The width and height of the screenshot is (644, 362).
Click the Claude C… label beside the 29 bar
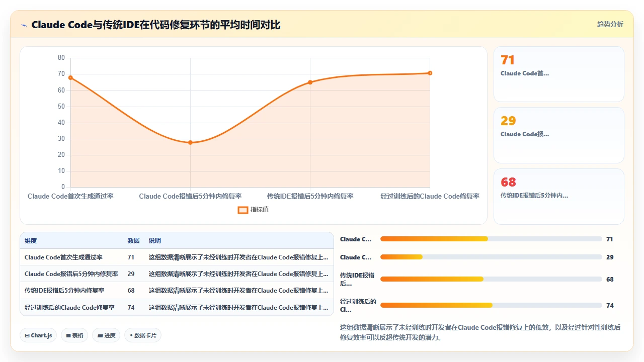coord(356,257)
